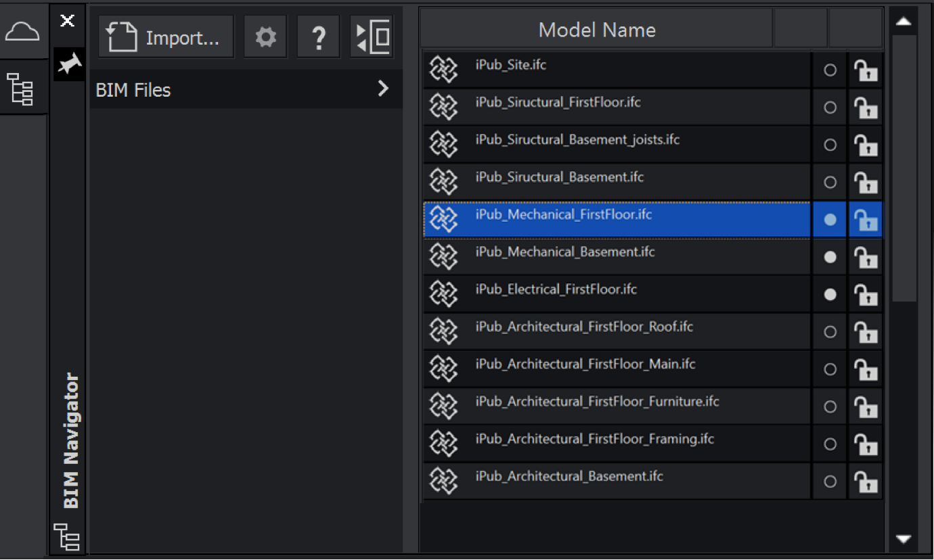
Task: Select iPub_Architectural_FirstFloor_Roof.ifc row text
Action: (x=584, y=327)
